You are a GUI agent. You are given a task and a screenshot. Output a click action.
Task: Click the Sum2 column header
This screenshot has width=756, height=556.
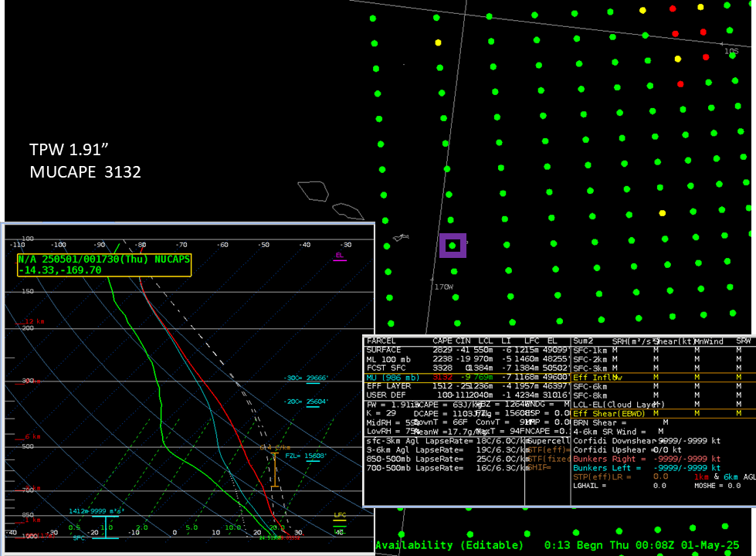click(x=583, y=341)
